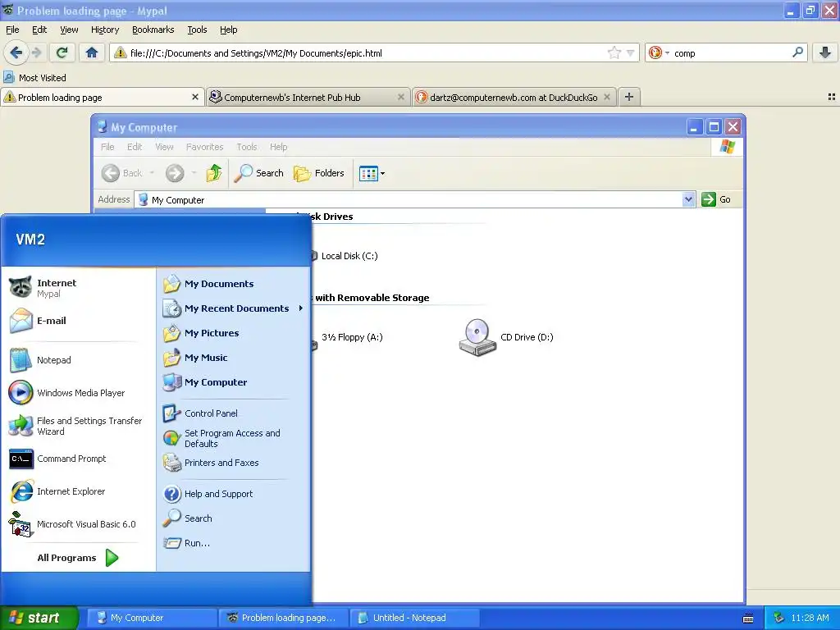Click the Go button in My Computer
Image resolution: width=840 pixels, height=630 pixels.
(x=716, y=199)
